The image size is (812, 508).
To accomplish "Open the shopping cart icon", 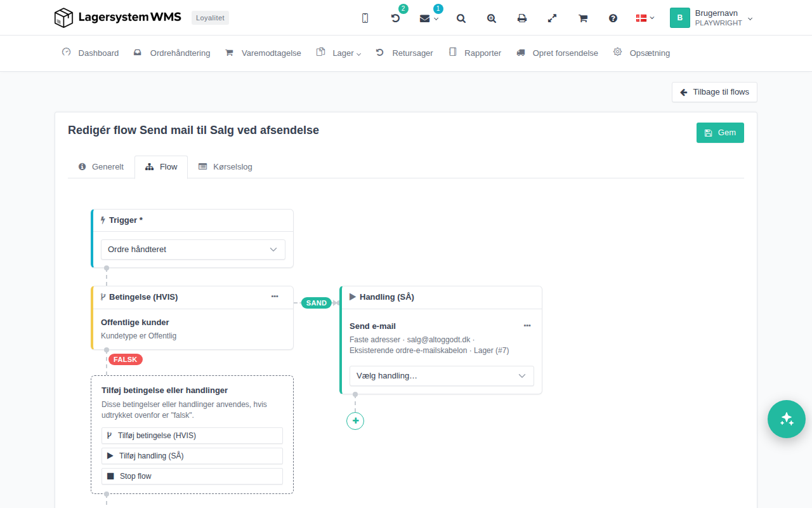I will 583,18.
